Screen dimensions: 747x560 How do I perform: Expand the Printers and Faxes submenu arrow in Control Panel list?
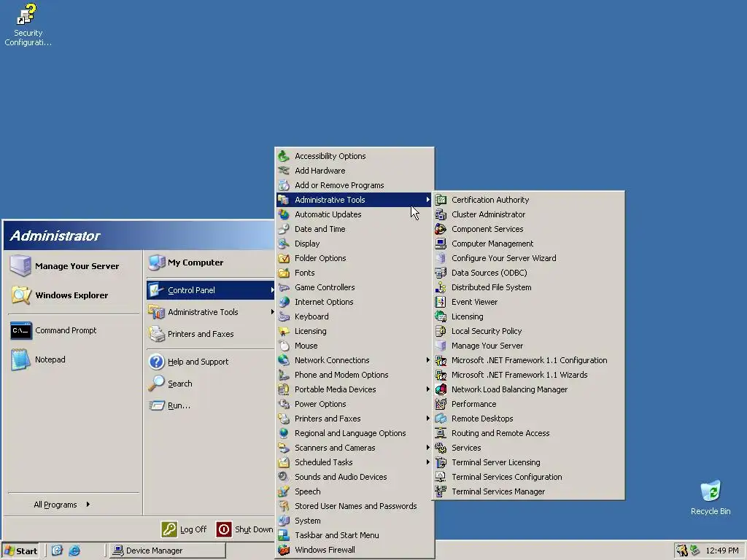coord(427,419)
